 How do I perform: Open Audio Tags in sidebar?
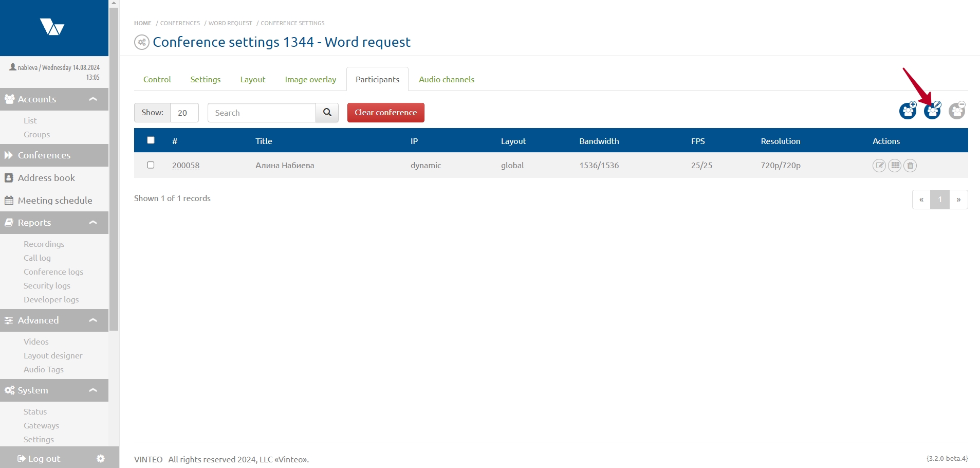coord(44,369)
